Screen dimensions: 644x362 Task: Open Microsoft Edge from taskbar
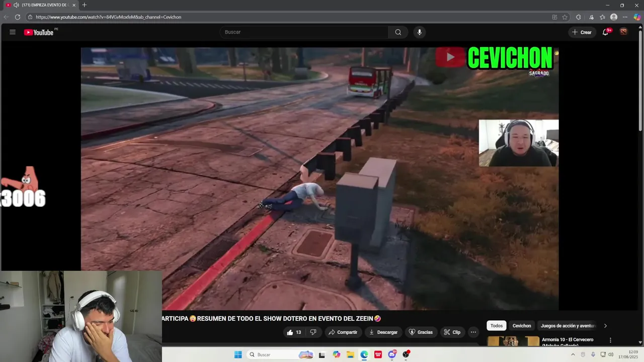(x=364, y=354)
